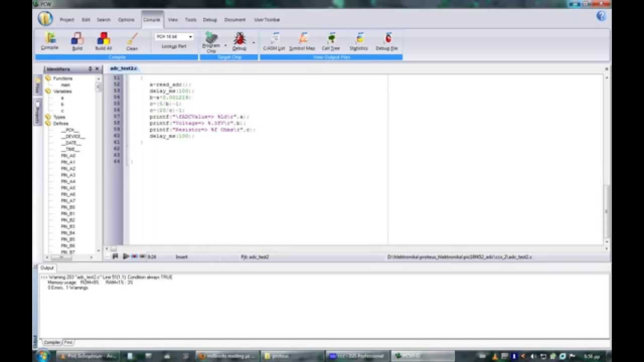Viewport: 644px width, 362px height.
Task: Switch to ISIS Professional in taskbar
Action: (x=356, y=356)
